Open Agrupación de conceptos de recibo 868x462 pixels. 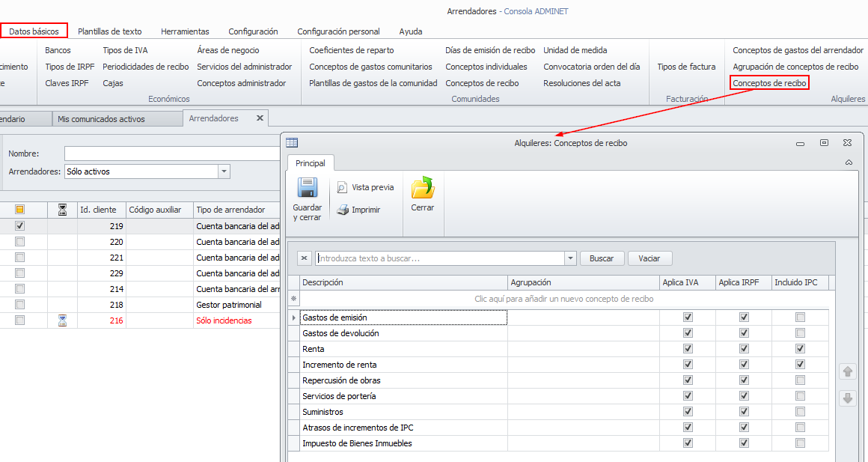click(795, 67)
